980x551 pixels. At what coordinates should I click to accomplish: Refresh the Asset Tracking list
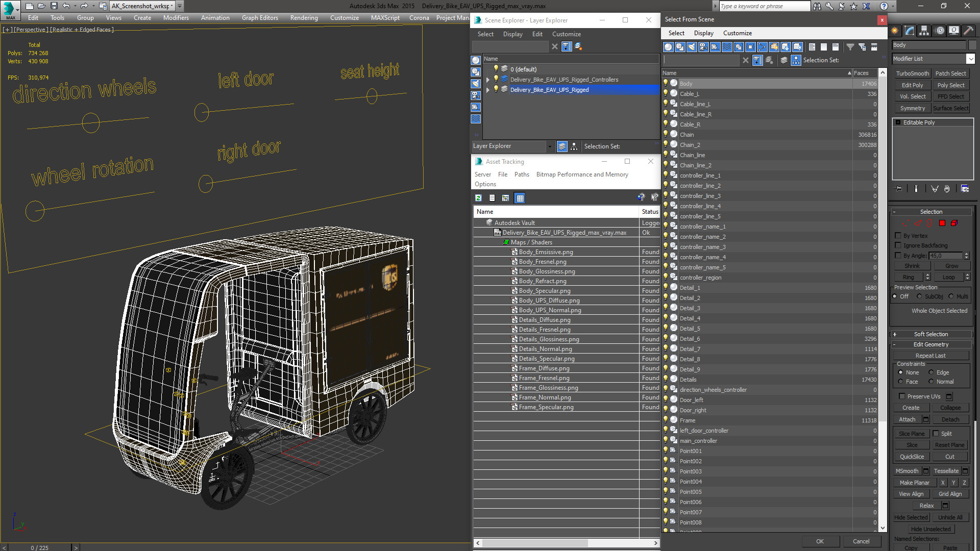[478, 198]
